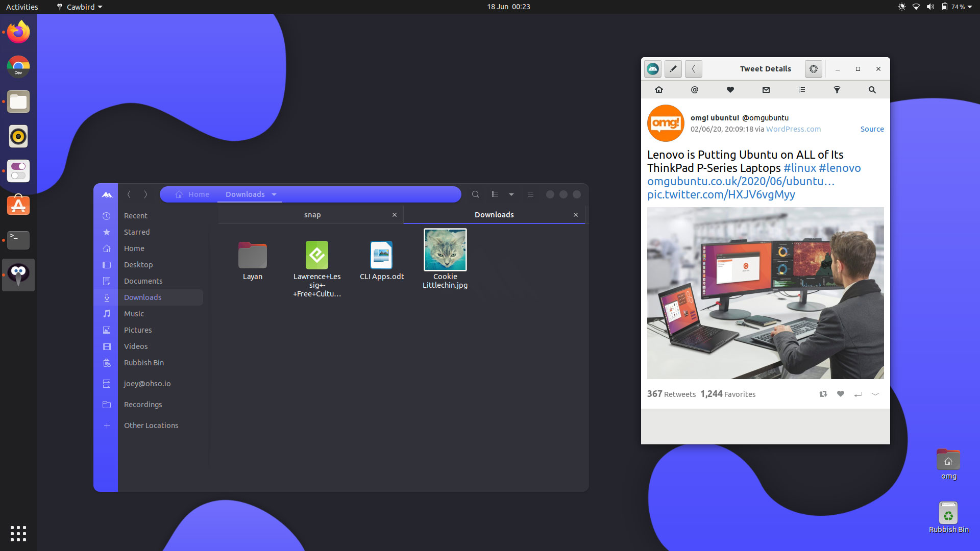Toggle list view in Files toolbar
Image resolution: width=980 pixels, height=551 pixels.
(x=495, y=194)
